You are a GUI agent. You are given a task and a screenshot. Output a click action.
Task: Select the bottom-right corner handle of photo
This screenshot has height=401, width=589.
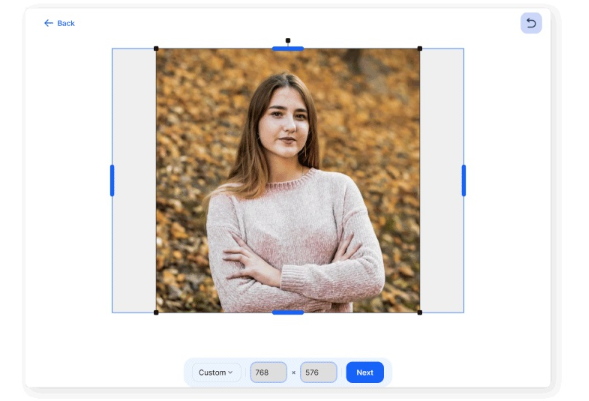click(x=420, y=312)
